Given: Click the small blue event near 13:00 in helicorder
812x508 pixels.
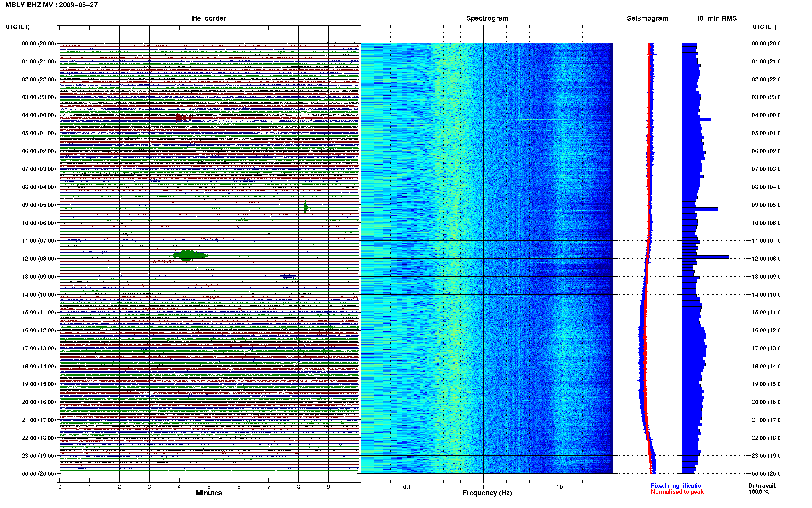Looking at the screenshot, I should pyautogui.click(x=289, y=277).
